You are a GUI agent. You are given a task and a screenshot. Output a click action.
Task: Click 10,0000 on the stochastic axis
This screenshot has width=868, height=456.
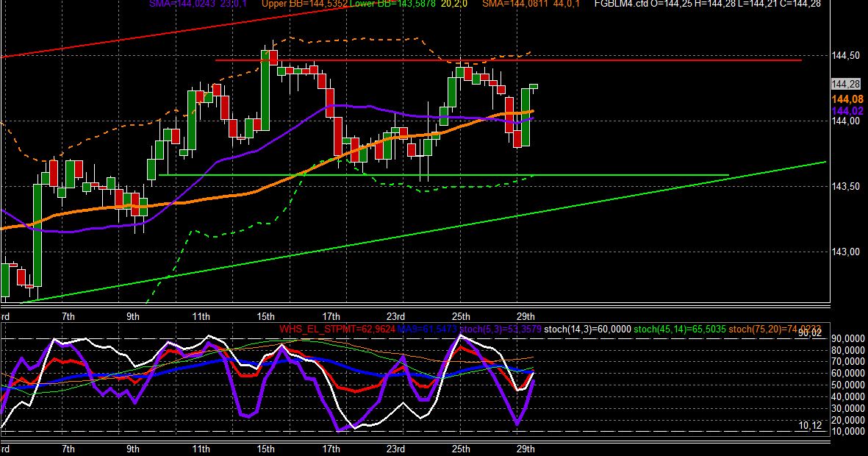tap(848, 431)
